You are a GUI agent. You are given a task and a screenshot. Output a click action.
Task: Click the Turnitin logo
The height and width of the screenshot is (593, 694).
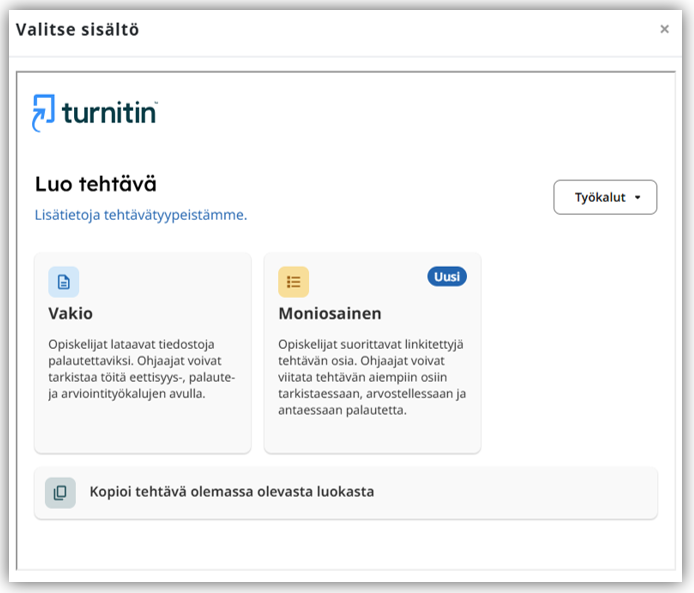tap(95, 113)
